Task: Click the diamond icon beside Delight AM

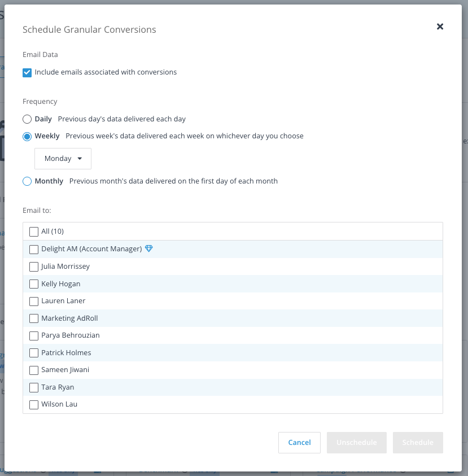Action: tap(148, 248)
